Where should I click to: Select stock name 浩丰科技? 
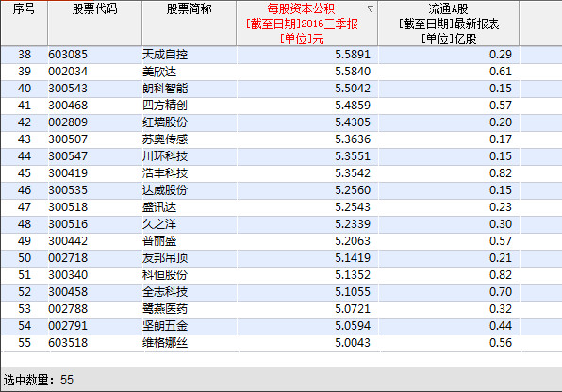165,173
